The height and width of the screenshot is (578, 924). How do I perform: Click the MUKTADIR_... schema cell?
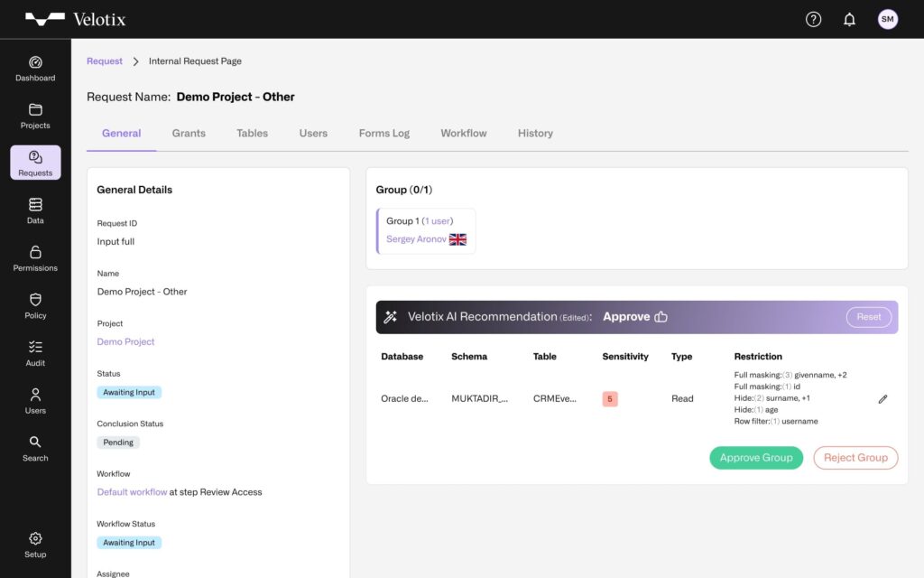coord(480,398)
